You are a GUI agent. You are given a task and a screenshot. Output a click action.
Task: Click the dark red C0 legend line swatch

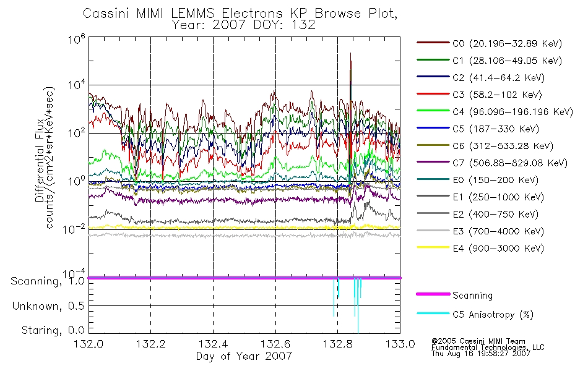click(433, 43)
